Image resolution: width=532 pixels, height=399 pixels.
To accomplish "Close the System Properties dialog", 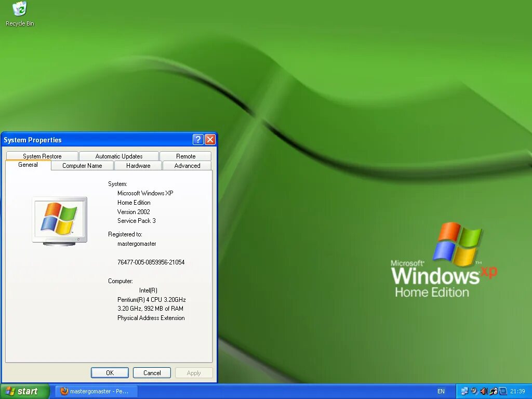I will click(210, 139).
